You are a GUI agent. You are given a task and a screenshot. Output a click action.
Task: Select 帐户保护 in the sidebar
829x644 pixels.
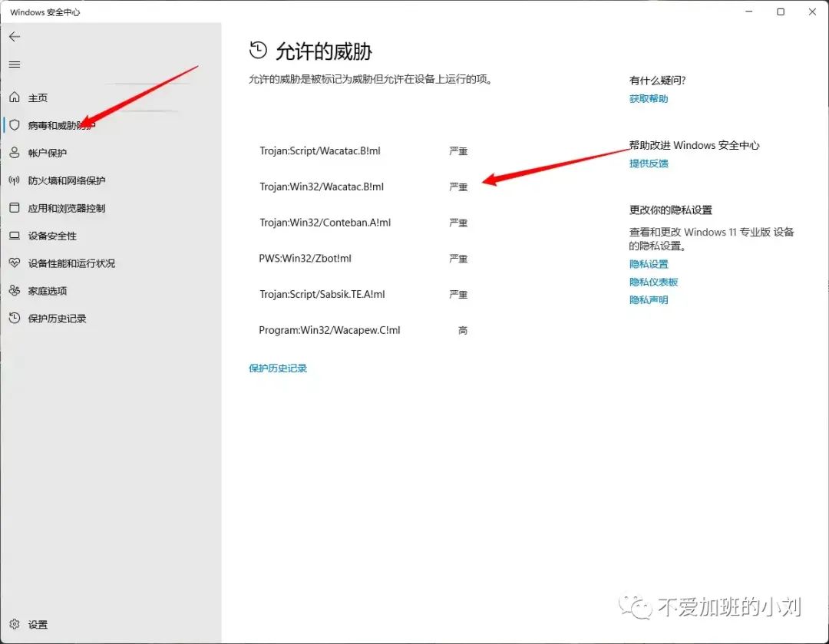[x=47, y=153]
